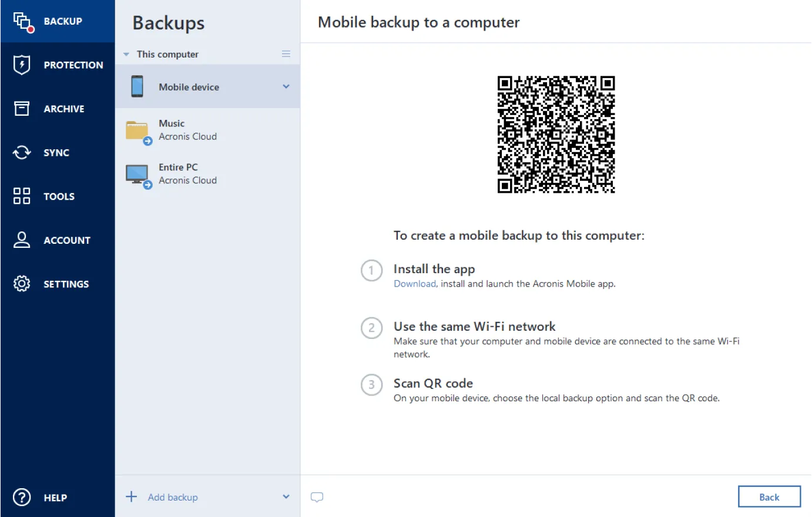Switch to the ARCHIVE section

64,109
